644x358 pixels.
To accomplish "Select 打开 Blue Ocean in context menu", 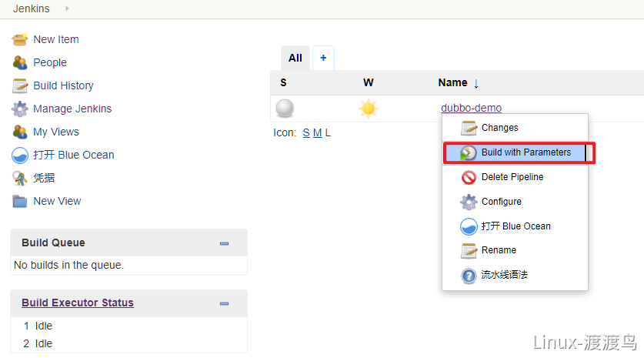I will (x=516, y=226).
